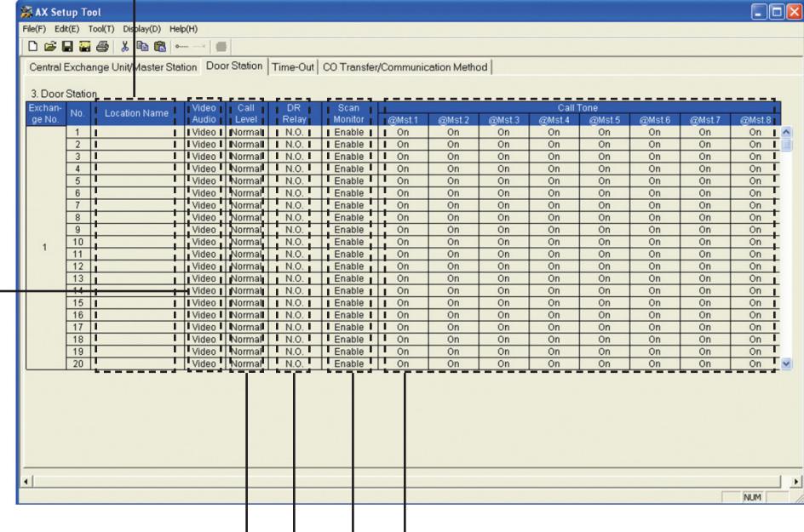
Task: Toggle @Mst.1 call tone for station 1
Action: pyautogui.click(x=403, y=132)
